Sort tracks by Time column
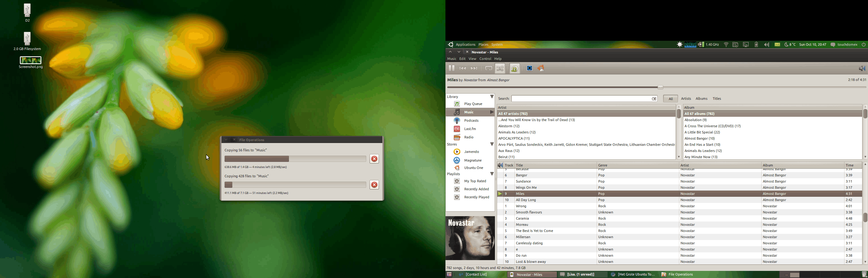This screenshot has width=868, height=278. tap(853, 165)
